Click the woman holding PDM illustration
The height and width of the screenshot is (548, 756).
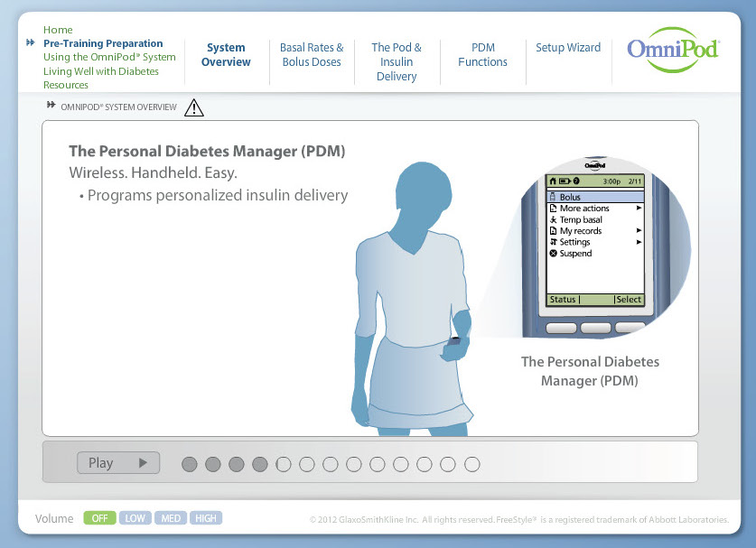coord(412,299)
